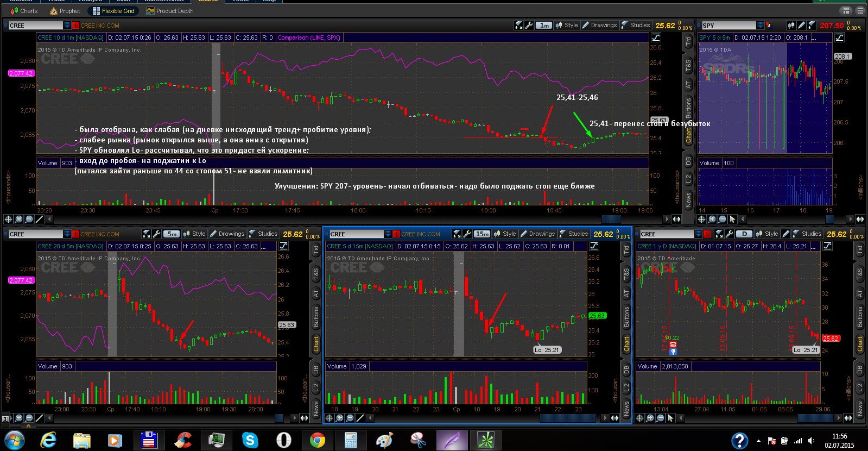
Task: Click scroll-left arrow under the top CREE chart
Action: pos(49,219)
